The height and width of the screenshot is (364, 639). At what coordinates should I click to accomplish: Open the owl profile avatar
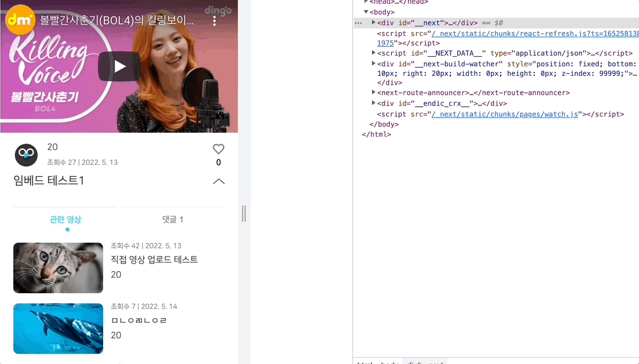click(26, 155)
